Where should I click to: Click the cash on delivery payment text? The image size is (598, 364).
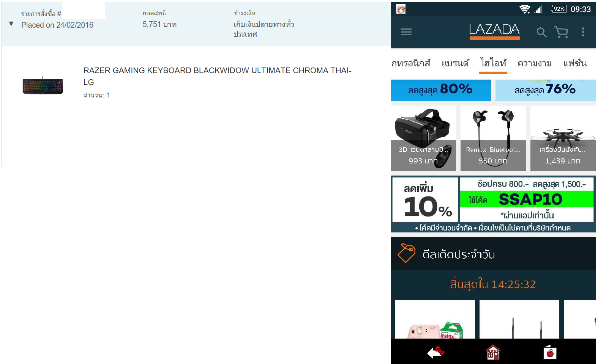264,29
